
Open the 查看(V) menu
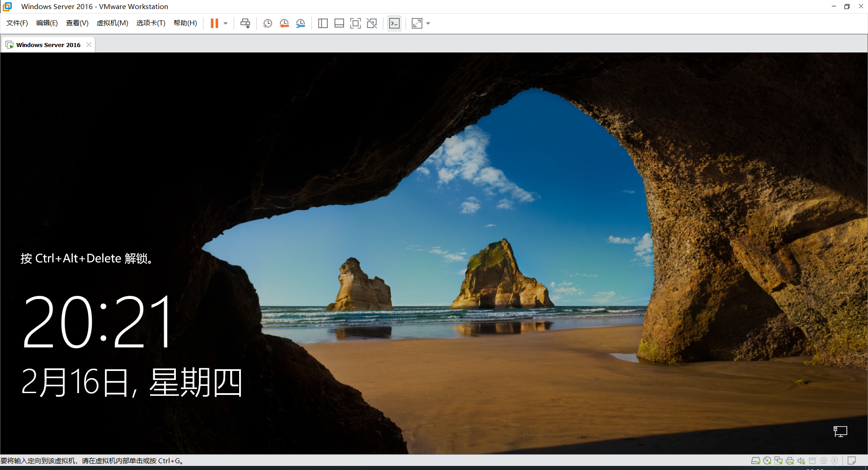tap(77, 23)
